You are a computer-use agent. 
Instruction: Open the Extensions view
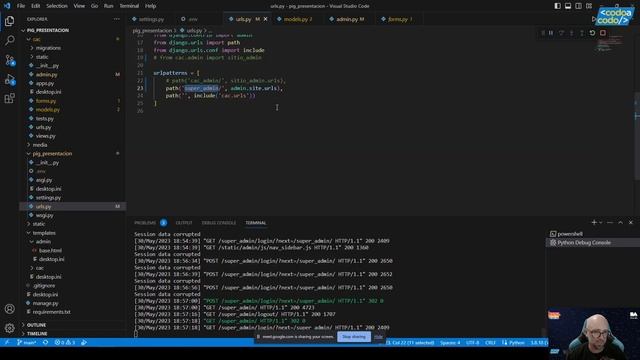[x=9, y=98]
